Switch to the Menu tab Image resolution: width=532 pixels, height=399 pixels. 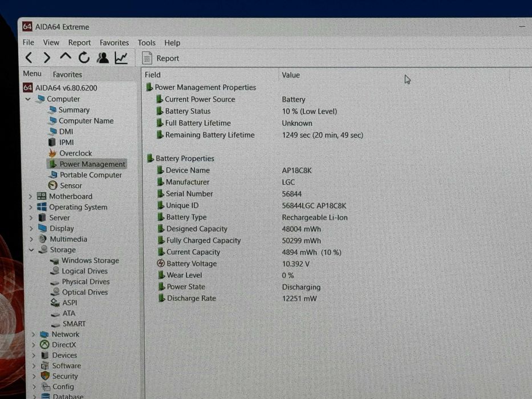click(33, 74)
